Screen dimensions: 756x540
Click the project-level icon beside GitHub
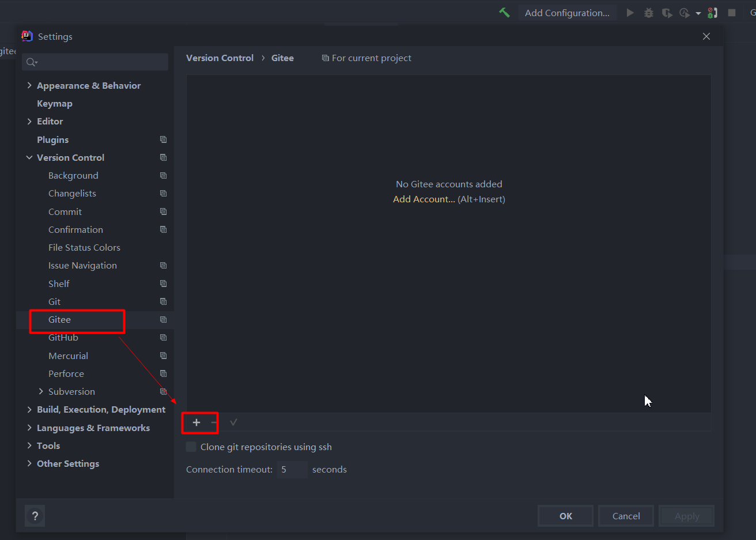pyautogui.click(x=163, y=337)
